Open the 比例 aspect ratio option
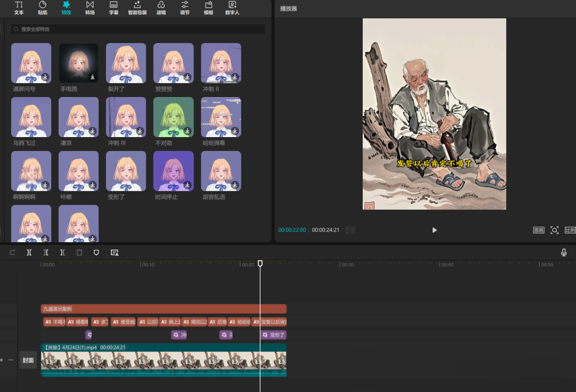576x392 pixels. [570, 230]
